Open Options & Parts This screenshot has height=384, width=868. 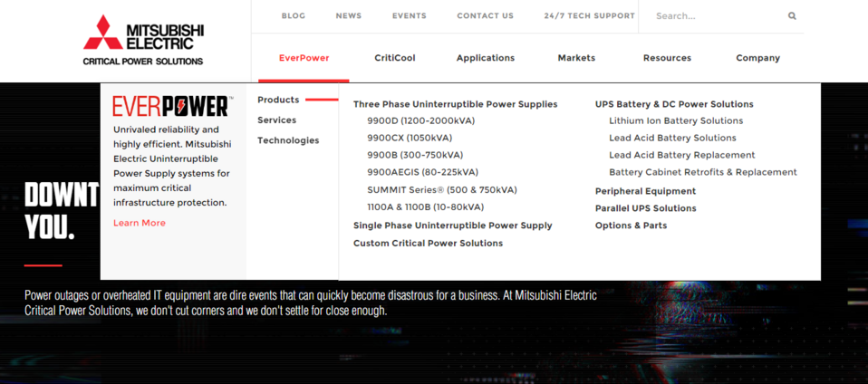(x=632, y=226)
